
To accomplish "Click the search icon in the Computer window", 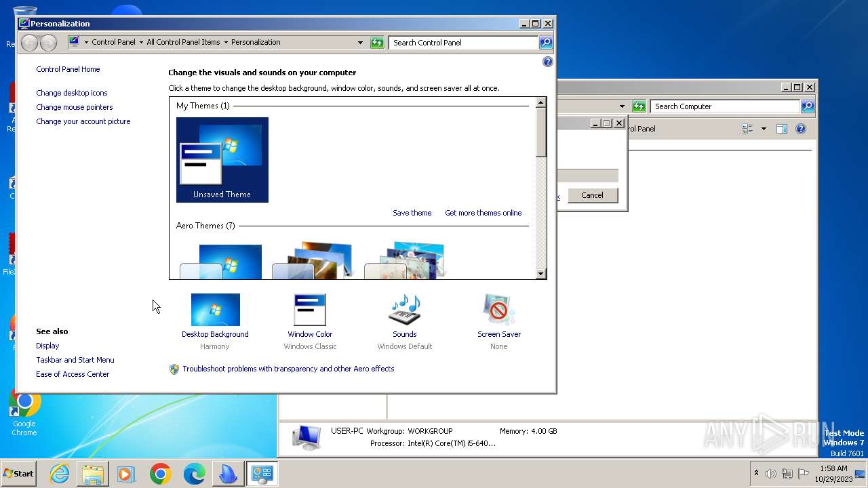I will [x=807, y=106].
